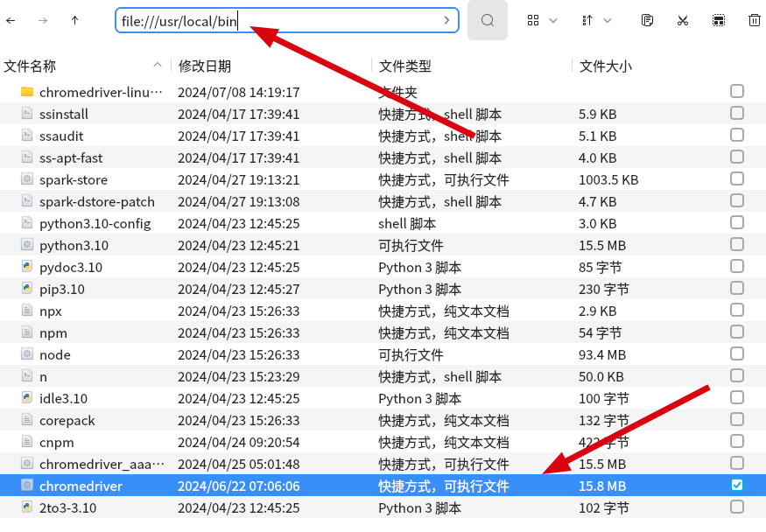Navigate up using the up arrow icon
The image size is (766, 532).
[74, 20]
